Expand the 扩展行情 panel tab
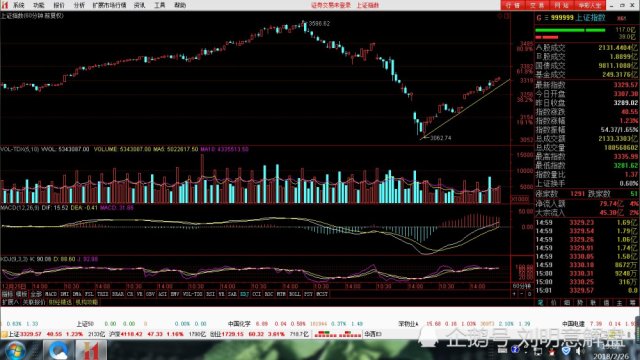Image resolution: width=640 pixels, height=360 pixels. coord(10,302)
